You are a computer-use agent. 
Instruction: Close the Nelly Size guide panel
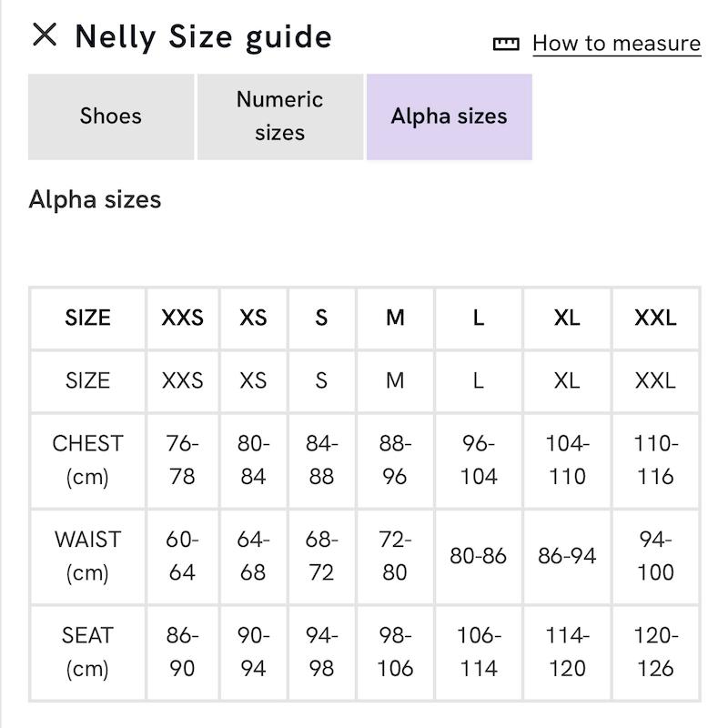click(45, 35)
